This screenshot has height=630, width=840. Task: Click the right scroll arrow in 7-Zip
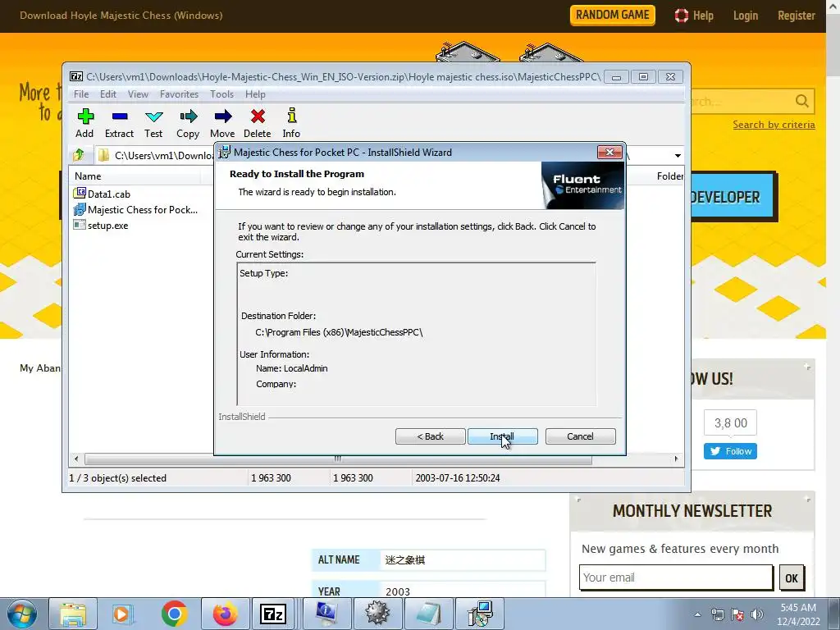point(676,459)
